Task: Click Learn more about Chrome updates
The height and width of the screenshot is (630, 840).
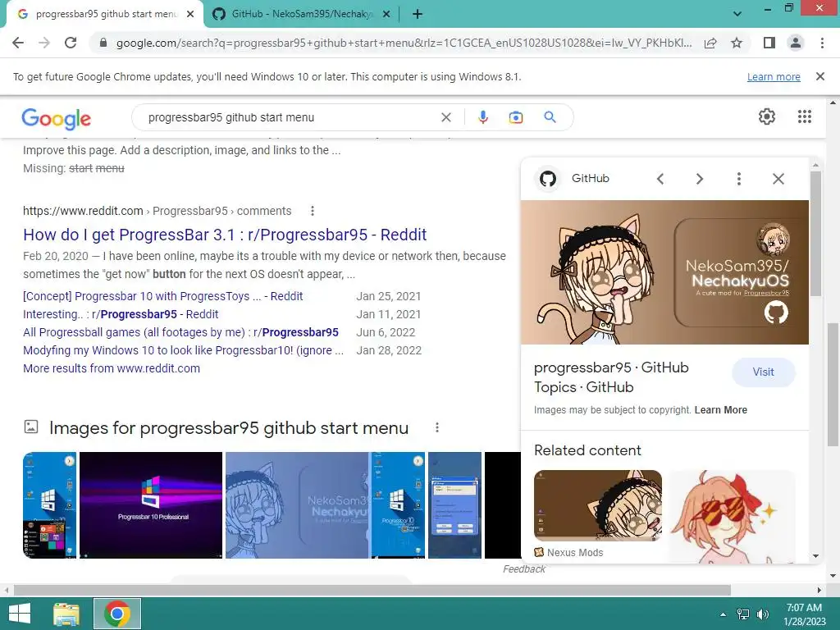Action: pyautogui.click(x=774, y=76)
